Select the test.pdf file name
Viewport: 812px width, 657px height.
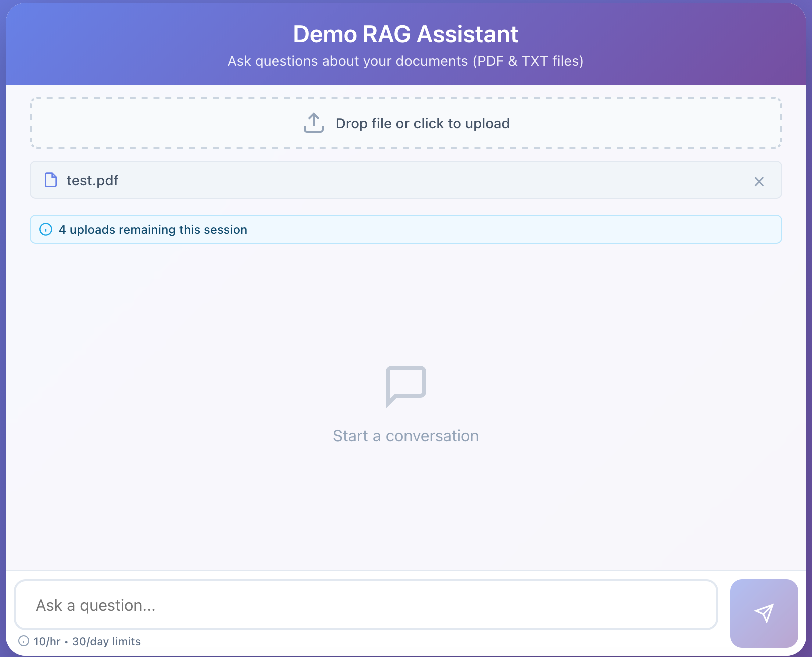[x=92, y=180]
